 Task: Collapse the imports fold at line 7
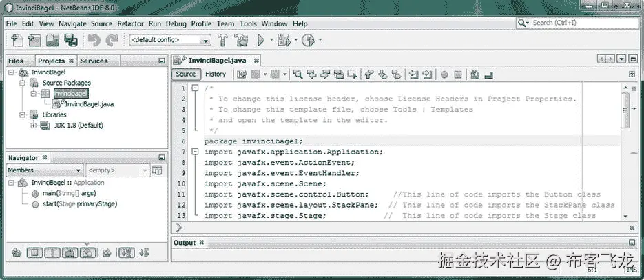click(x=195, y=152)
